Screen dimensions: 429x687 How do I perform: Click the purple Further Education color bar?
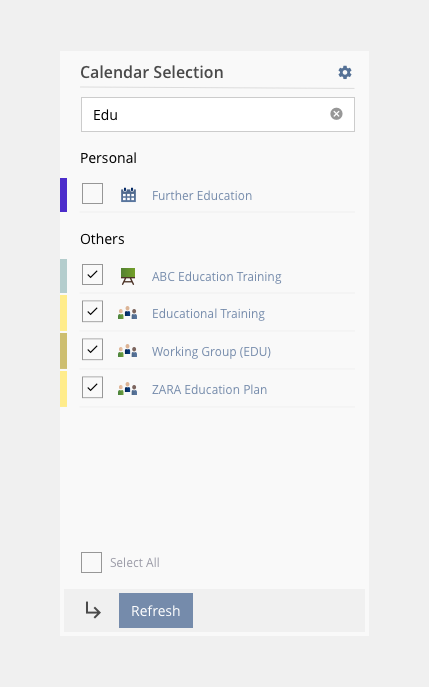(x=64, y=195)
